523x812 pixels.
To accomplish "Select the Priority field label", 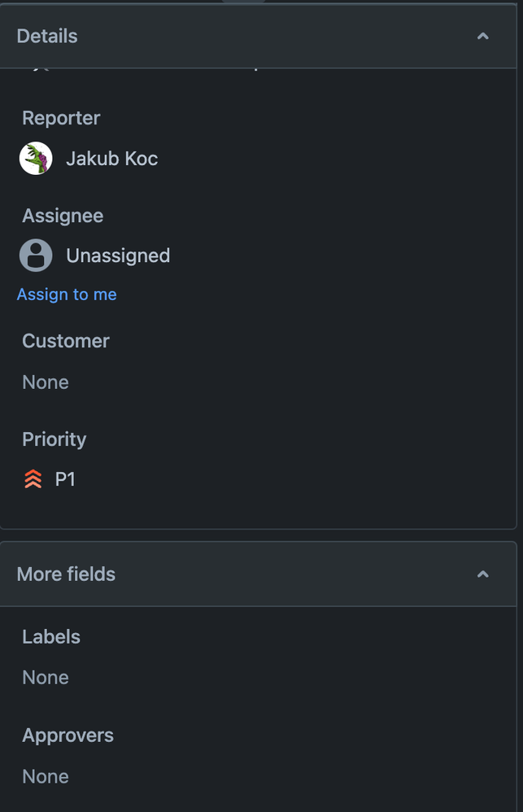I will point(54,439).
